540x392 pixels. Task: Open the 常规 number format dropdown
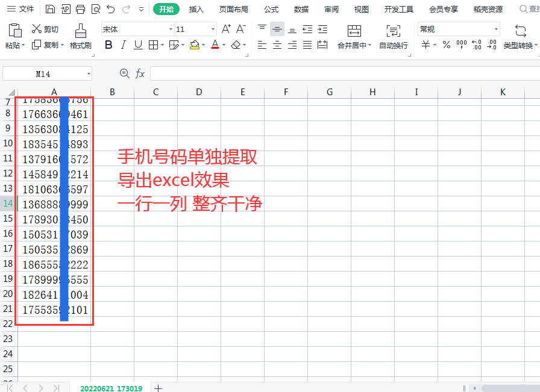click(497, 28)
